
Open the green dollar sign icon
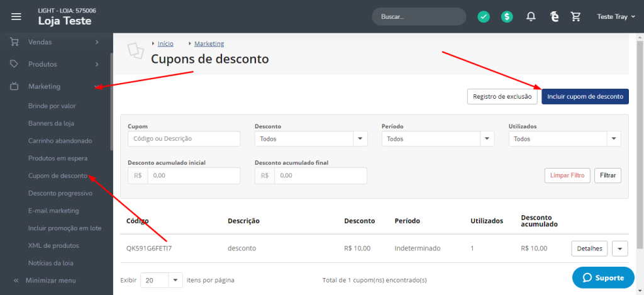[x=507, y=17]
